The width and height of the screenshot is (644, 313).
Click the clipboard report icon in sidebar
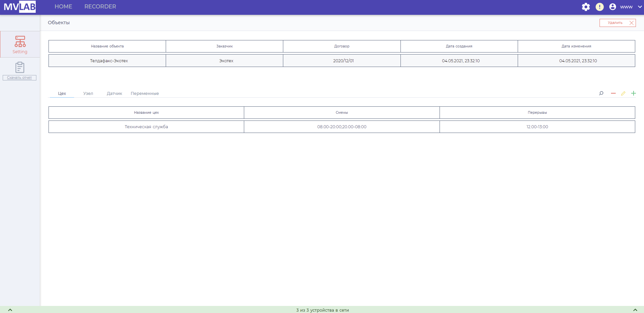20,67
